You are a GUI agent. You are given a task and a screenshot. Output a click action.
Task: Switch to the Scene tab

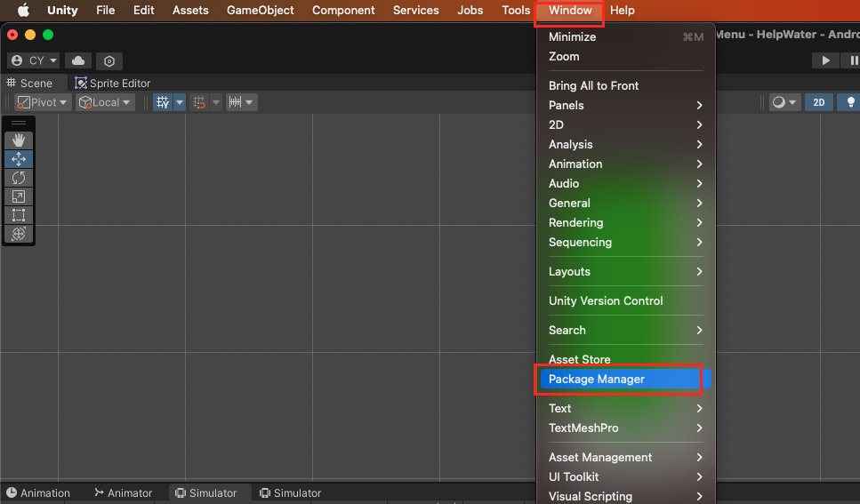tap(29, 84)
